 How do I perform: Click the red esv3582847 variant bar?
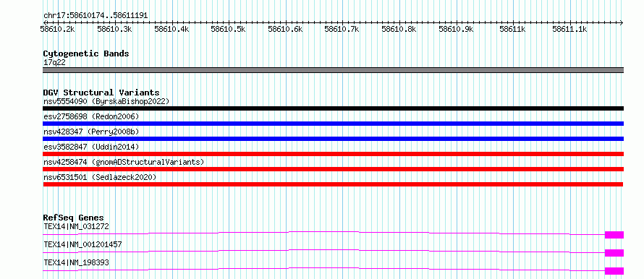tap(334, 154)
